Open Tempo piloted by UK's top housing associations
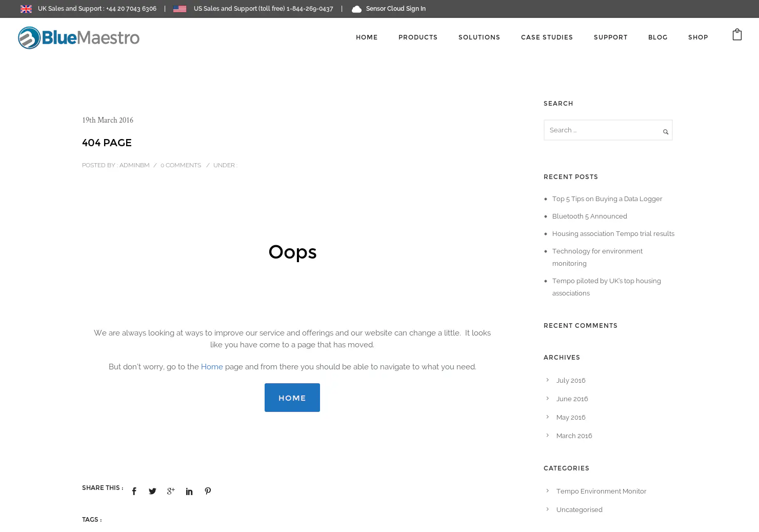 coord(607,287)
